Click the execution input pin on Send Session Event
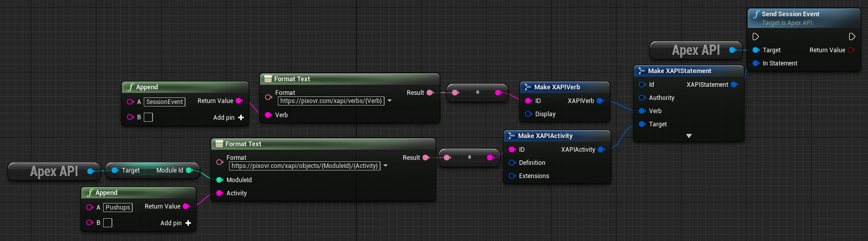868x241 pixels. tap(756, 37)
